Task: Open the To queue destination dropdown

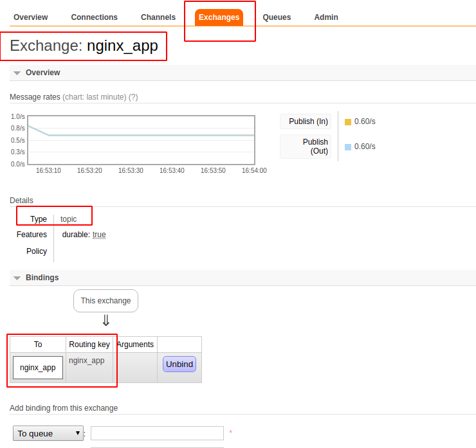Action: [48, 433]
